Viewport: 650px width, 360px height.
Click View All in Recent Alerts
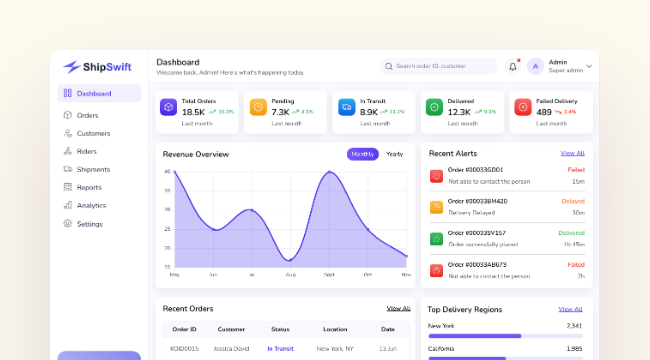click(572, 153)
